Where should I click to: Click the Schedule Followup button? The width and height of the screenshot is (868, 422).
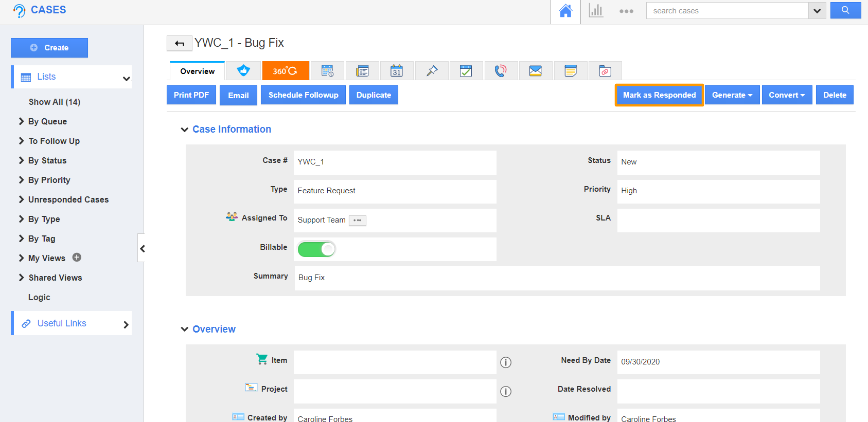coord(303,95)
